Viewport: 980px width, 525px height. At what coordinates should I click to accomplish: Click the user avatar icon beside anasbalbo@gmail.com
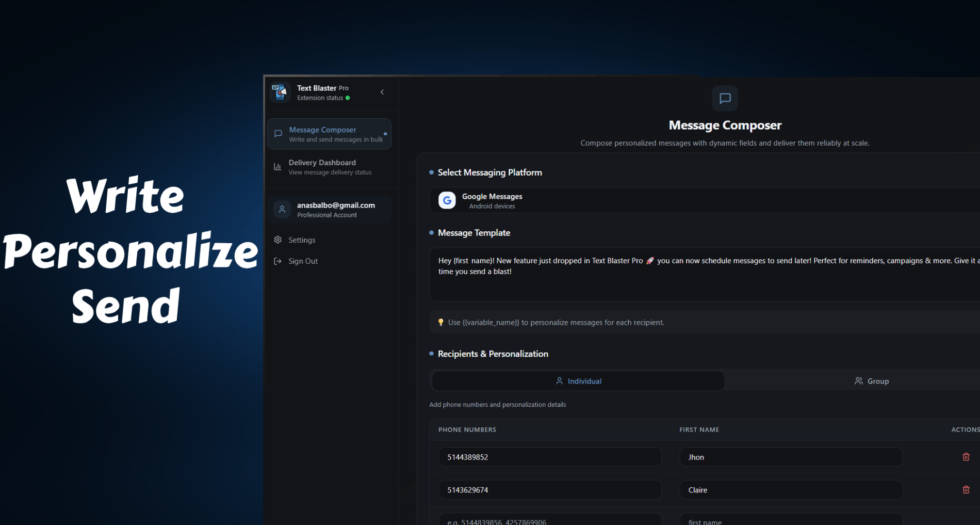282,210
